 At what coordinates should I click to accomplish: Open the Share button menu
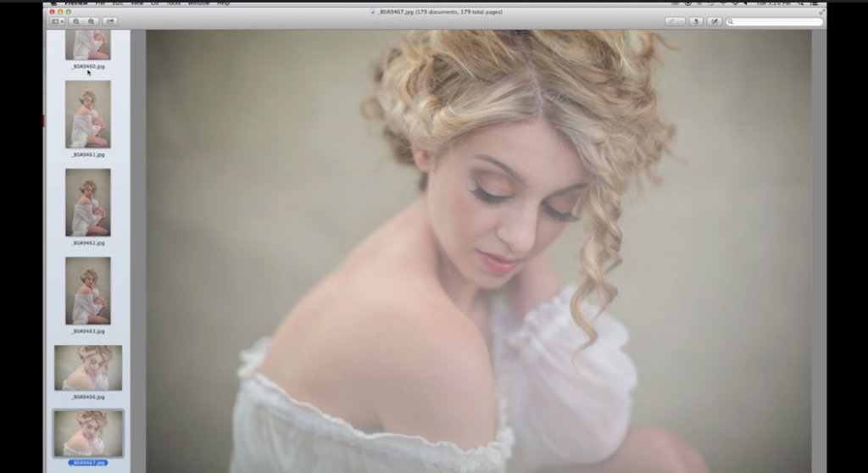[x=110, y=21]
